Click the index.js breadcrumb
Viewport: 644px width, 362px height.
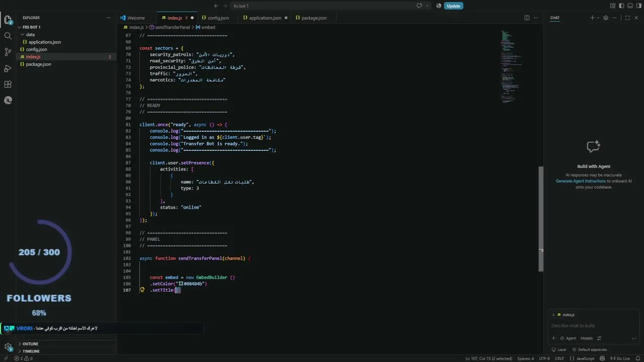pos(133,27)
